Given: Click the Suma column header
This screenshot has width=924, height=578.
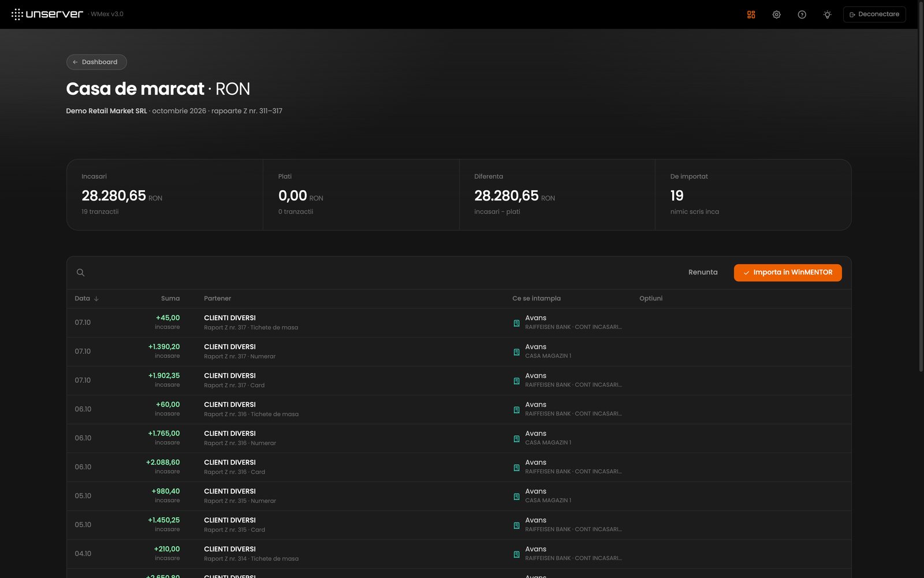Looking at the screenshot, I should pyautogui.click(x=170, y=298).
